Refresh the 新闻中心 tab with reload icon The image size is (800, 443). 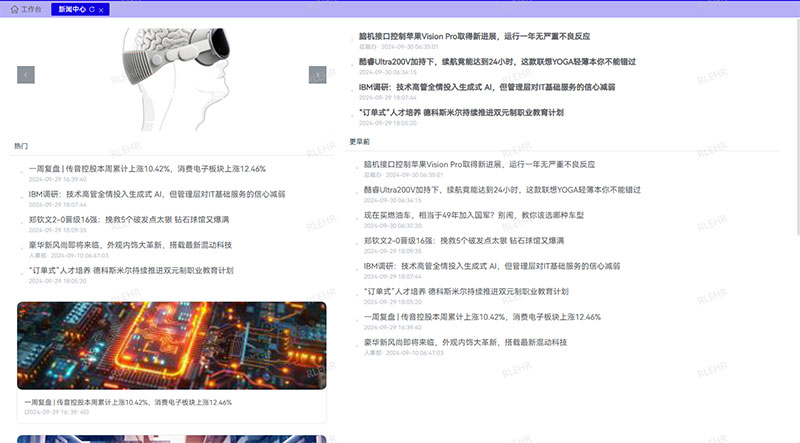pos(92,9)
